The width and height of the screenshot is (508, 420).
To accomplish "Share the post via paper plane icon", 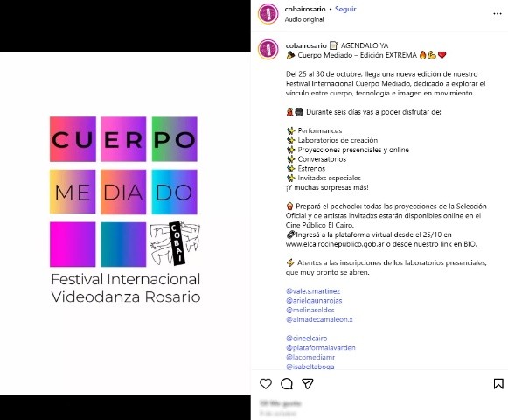I will (308, 384).
